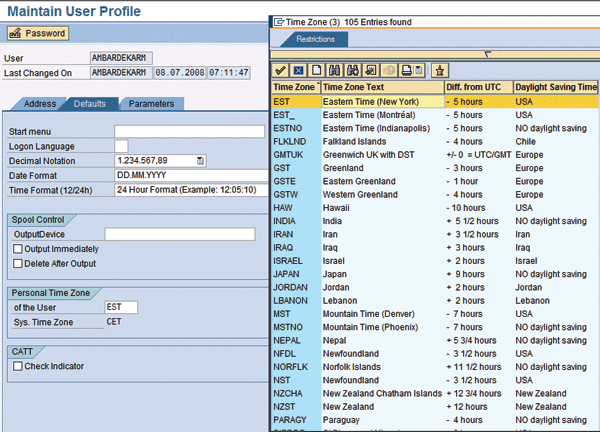The height and width of the screenshot is (432, 600).
Task: Click the Password button
Action: click(37, 33)
